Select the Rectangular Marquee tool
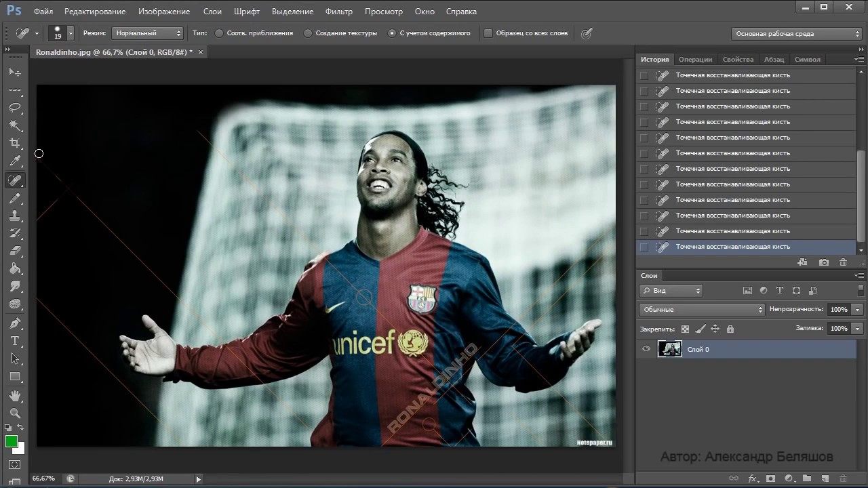868x488 pixels. (x=15, y=89)
